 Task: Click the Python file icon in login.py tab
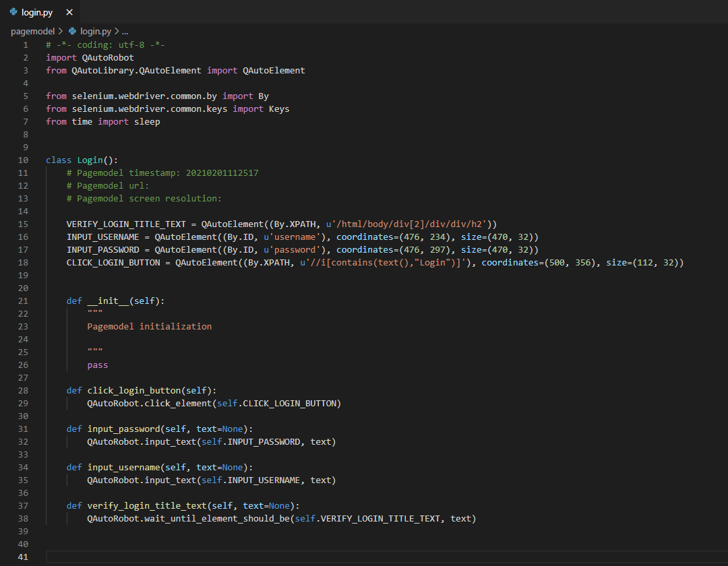13,12
